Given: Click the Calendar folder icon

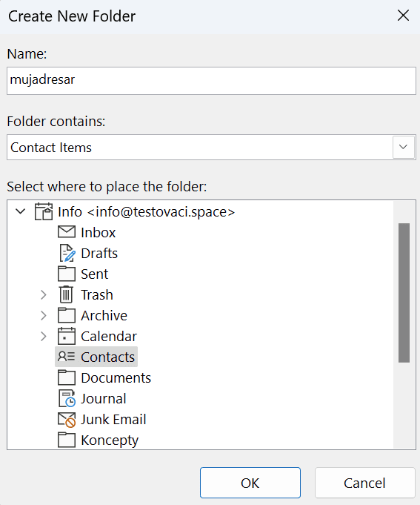Looking at the screenshot, I should pos(67,336).
